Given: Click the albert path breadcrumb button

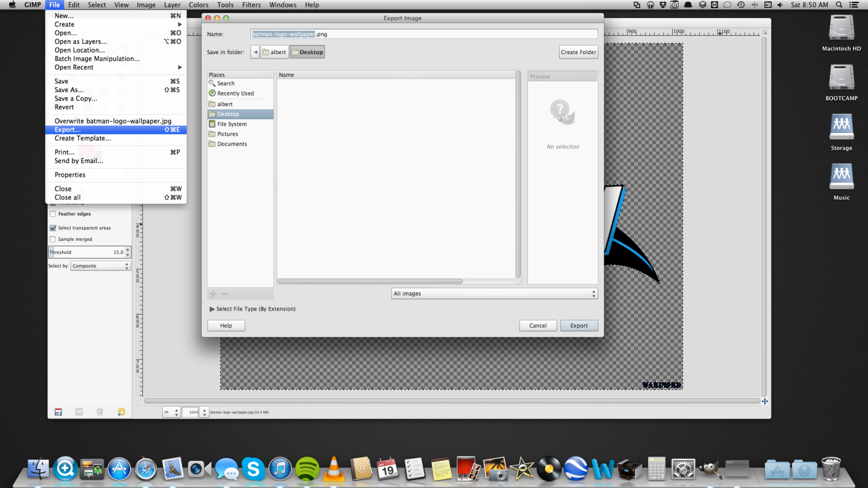Looking at the screenshot, I should (275, 52).
